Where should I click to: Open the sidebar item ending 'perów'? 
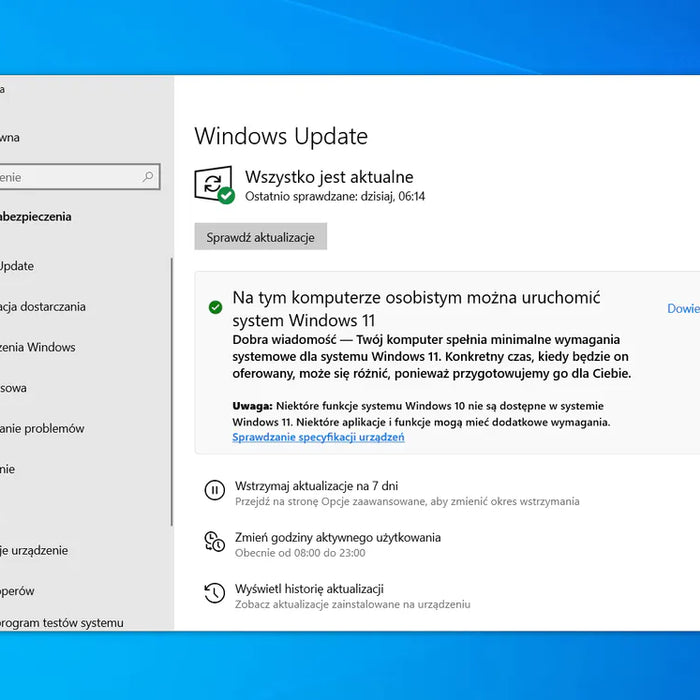(17, 591)
